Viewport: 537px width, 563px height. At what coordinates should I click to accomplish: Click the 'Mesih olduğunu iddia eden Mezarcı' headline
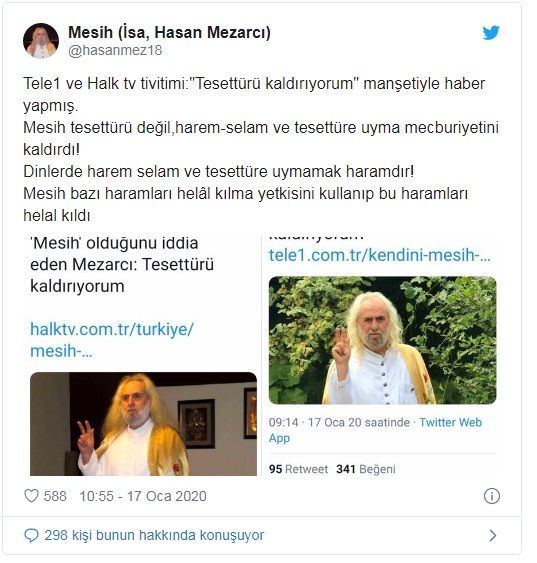coord(122,265)
